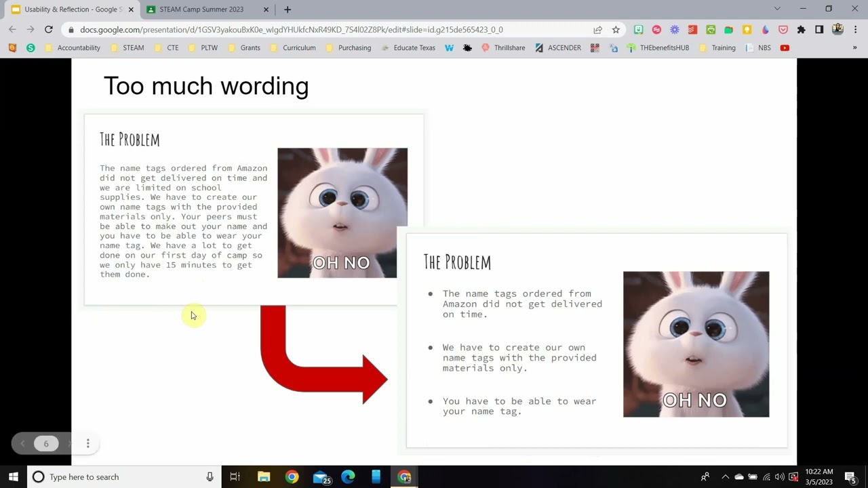Open the green printer extension

(x=711, y=30)
